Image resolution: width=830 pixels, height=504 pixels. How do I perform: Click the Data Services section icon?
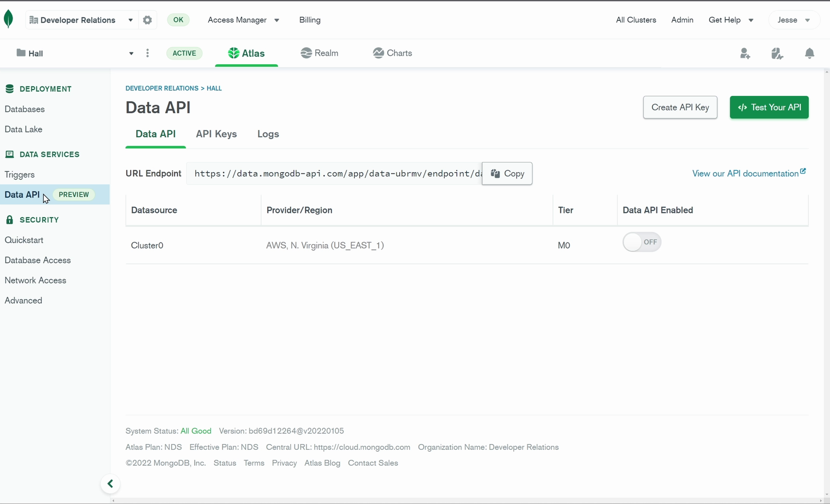coord(10,154)
